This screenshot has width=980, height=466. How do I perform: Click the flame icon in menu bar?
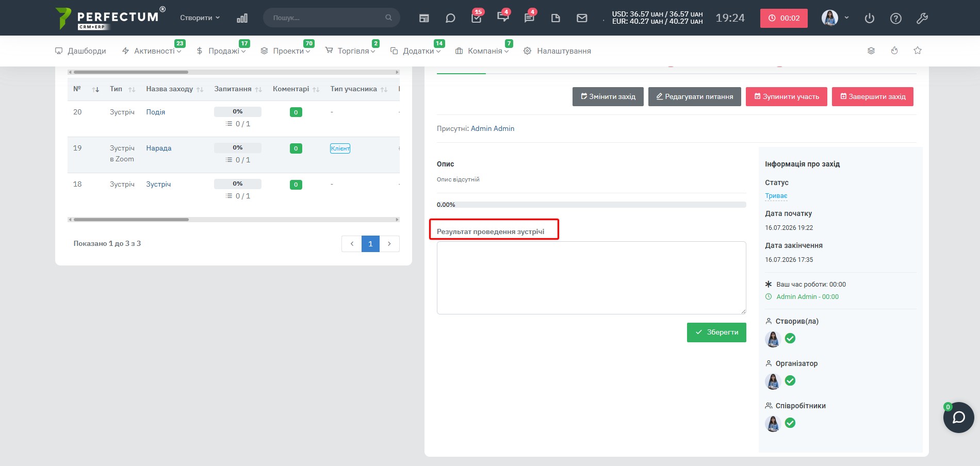pos(894,51)
